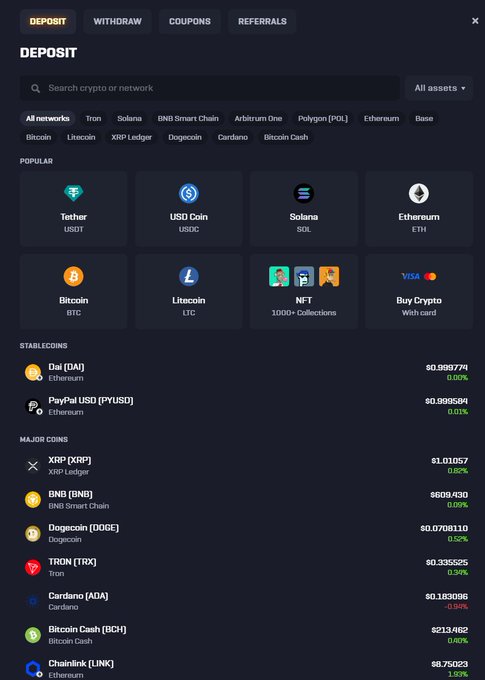Filter by BNB Smart Chain network
The width and height of the screenshot is (485, 680).
point(188,118)
